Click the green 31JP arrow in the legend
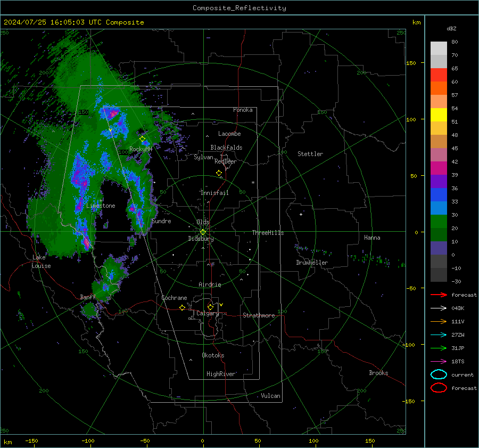The width and height of the screenshot is (479, 448). tap(439, 348)
